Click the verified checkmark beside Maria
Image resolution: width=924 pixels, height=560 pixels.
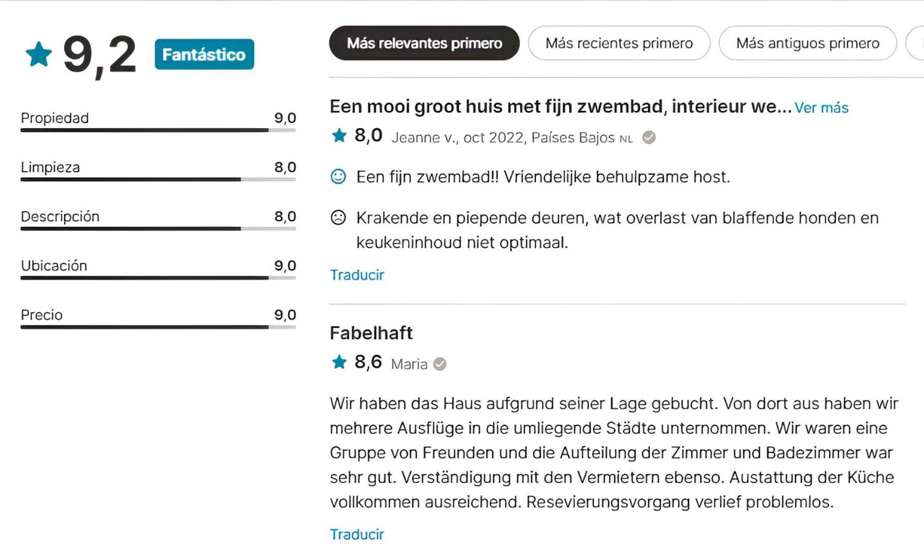(x=439, y=364)
